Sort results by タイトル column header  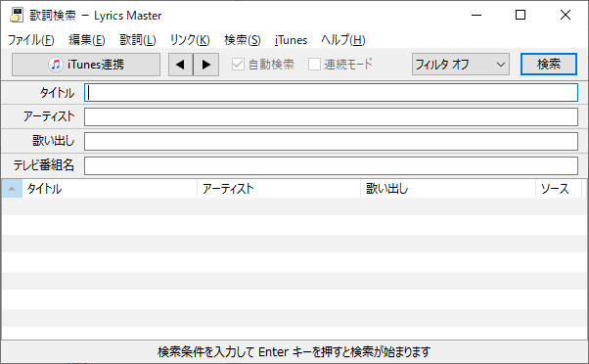pos(110,189)
